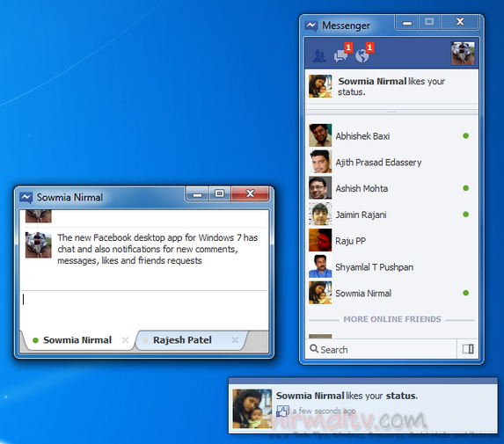The height and width of the screenshot is (444, 504).
Task: Open chat with Raju PP
Action: (391, 241)
